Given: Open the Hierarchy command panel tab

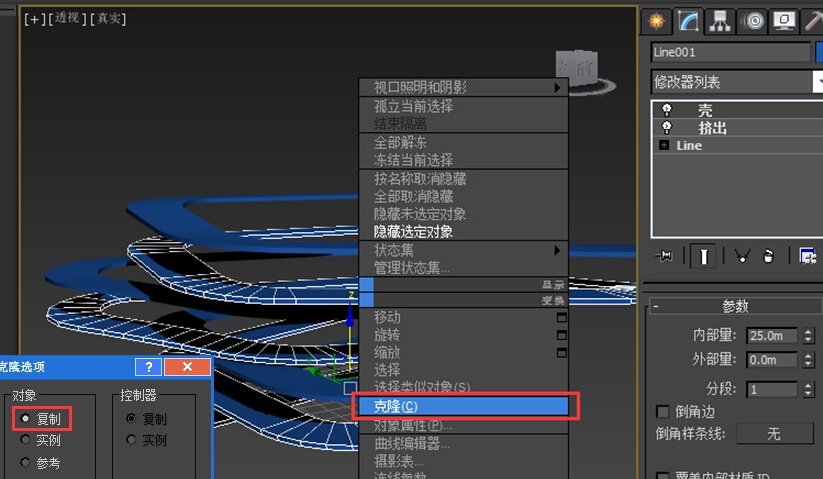Looking at the screenshot, I should (x=720, y=22).
